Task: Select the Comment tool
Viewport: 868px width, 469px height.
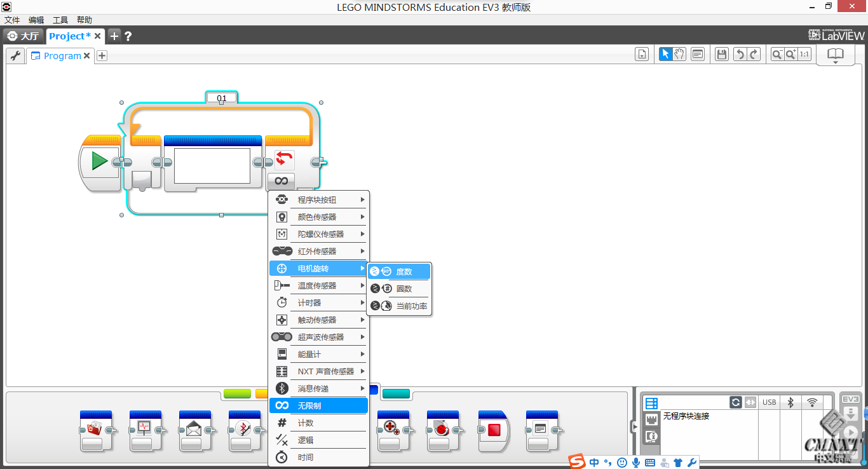Action: pyautogui.click(x=698, y=55)
